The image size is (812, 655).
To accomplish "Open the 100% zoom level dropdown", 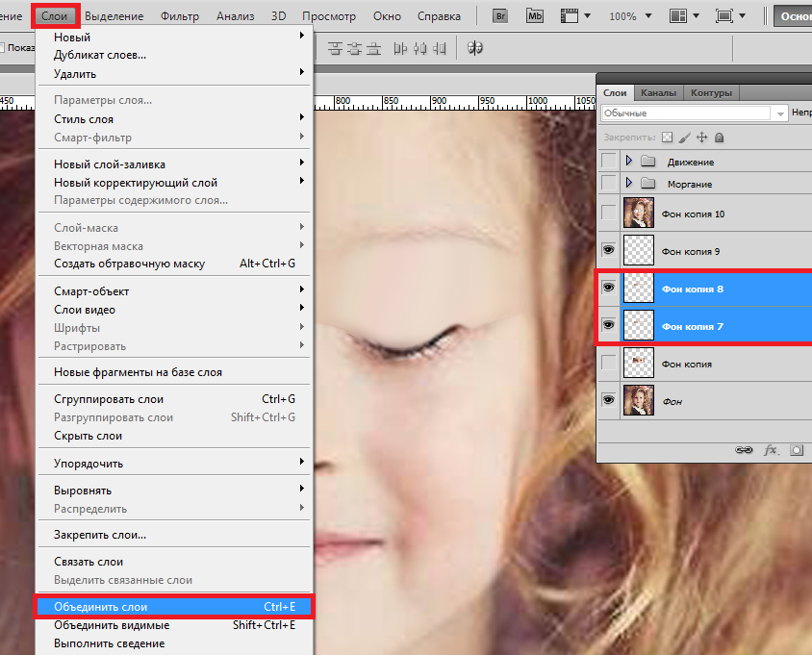I will pyautogui.click(x=647, y=16).
